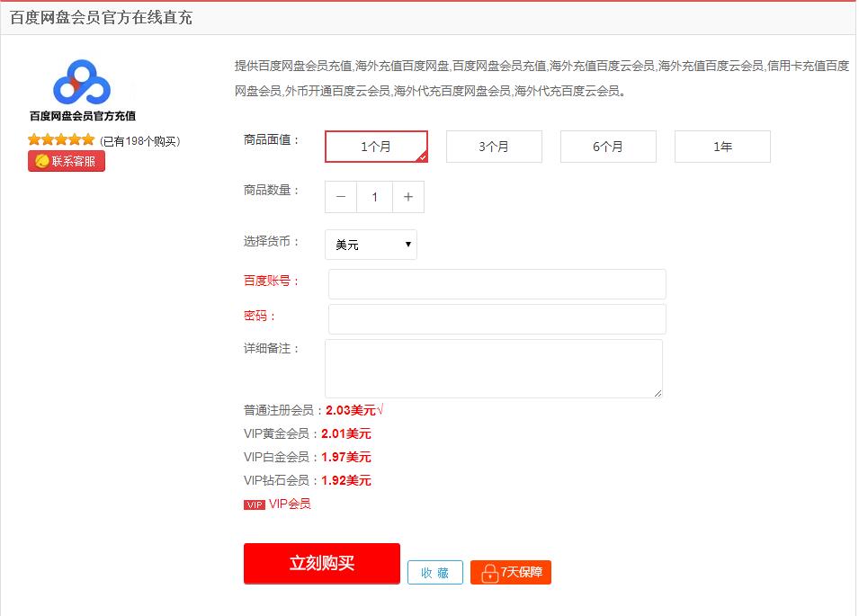Viewport: 859px width, 616px height.
Task: Click the plus quantity button
Action: click(407, 197)
